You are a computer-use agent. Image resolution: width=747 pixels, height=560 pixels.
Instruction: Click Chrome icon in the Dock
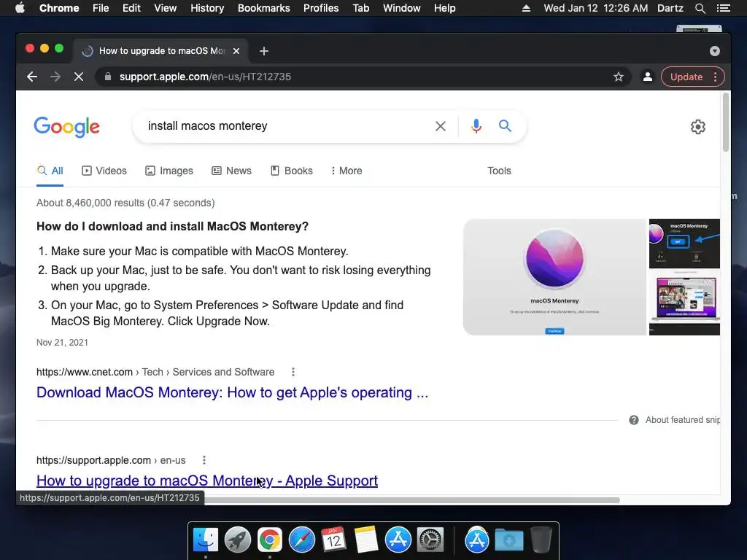click(270, 540)
